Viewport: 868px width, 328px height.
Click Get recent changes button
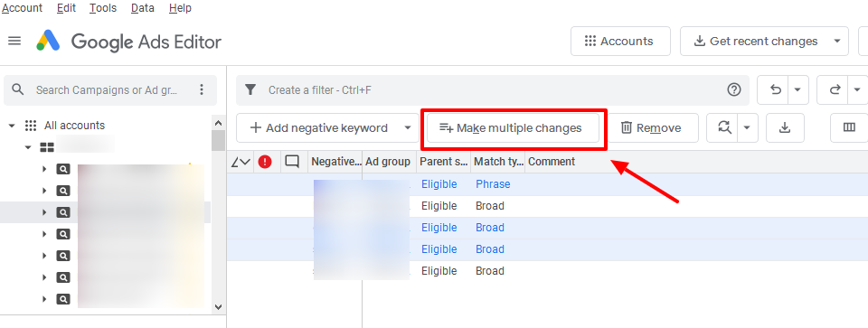756,42
